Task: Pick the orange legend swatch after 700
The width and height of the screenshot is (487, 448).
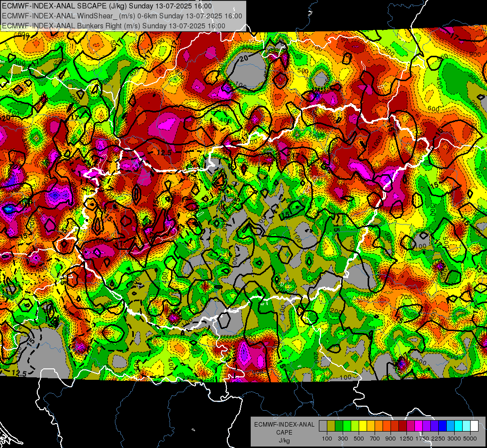Action: (379, 426)
